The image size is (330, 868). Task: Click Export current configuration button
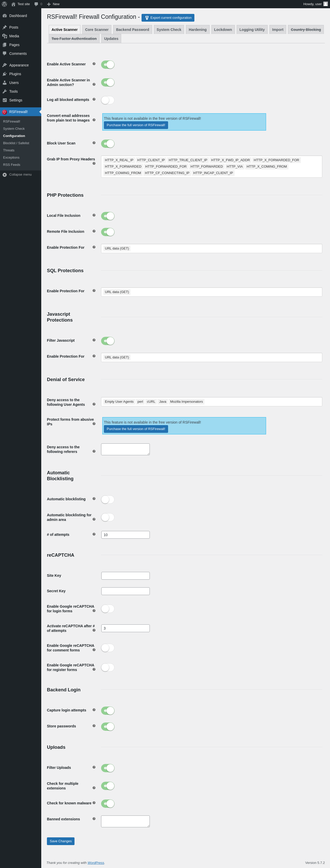pos(168,18)
